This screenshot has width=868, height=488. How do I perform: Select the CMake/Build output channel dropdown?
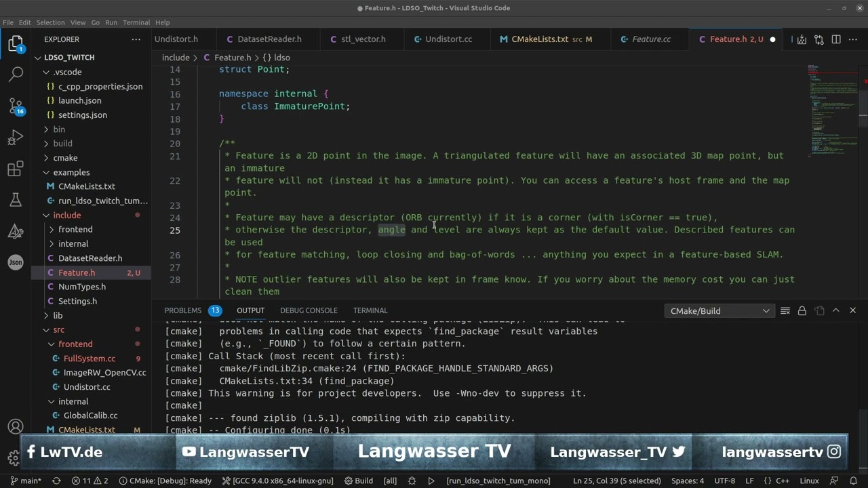tap(719, 310)
